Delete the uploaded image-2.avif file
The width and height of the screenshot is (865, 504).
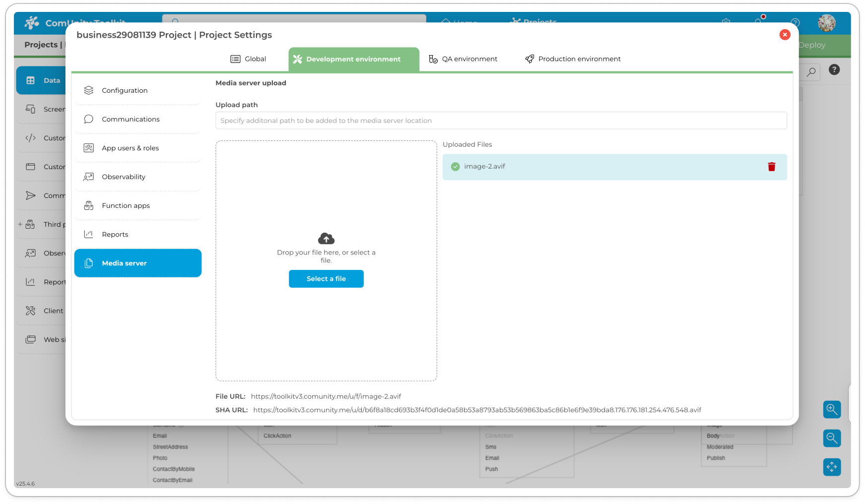pos(771,167)
